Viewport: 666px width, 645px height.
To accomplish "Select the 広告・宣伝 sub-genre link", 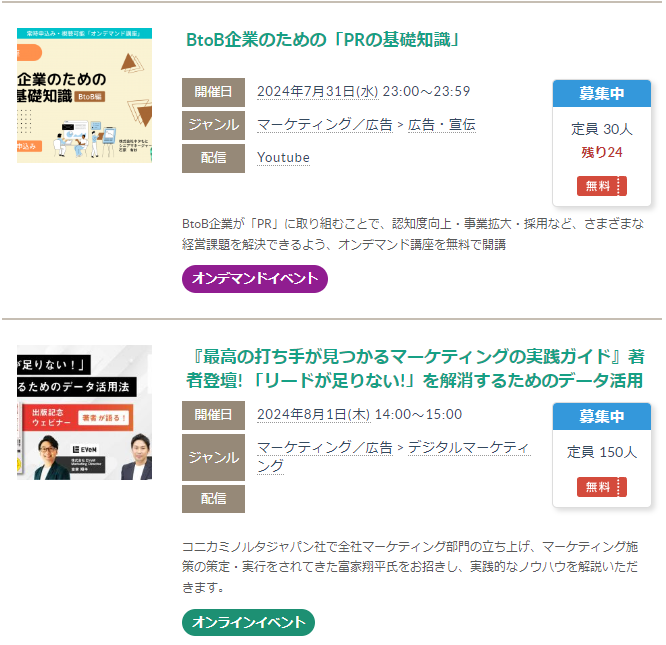I will coord(442,125).
